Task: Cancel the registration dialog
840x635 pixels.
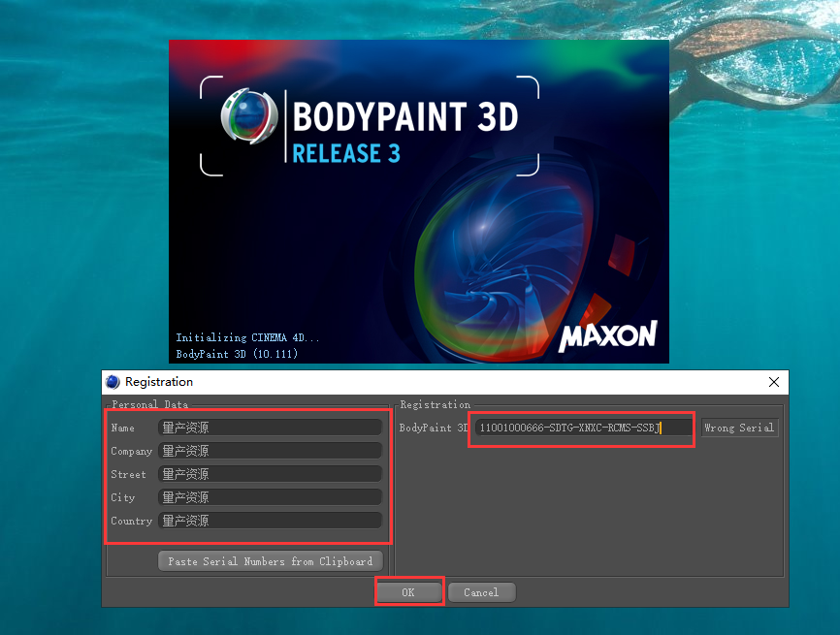Action: click(481, 592)
